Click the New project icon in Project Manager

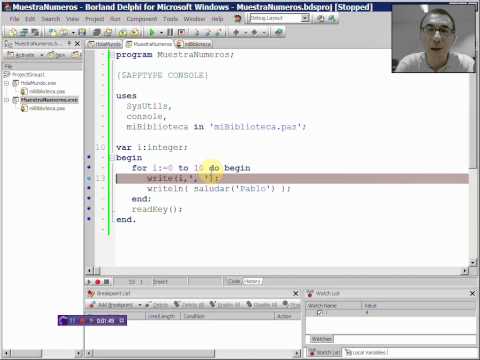coord(52,54)
